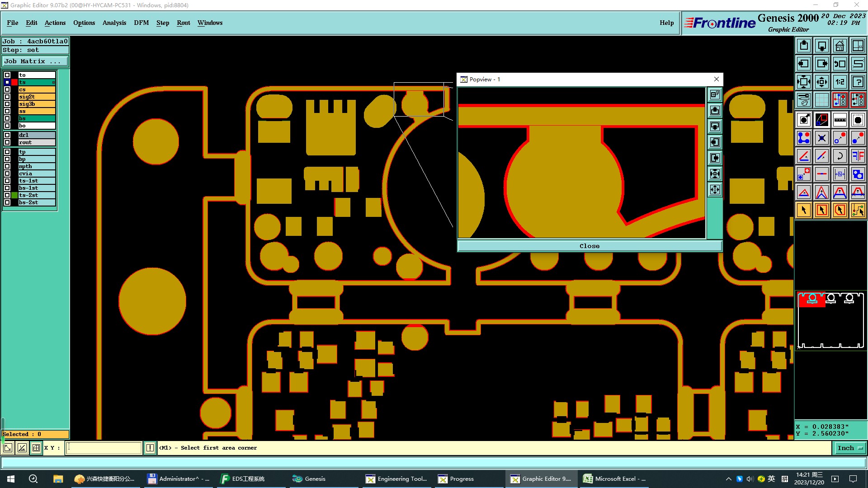The image size is (868, 488).
Task: Click the 1:2 zoom scale icon
Action: [x=840, y=82]
